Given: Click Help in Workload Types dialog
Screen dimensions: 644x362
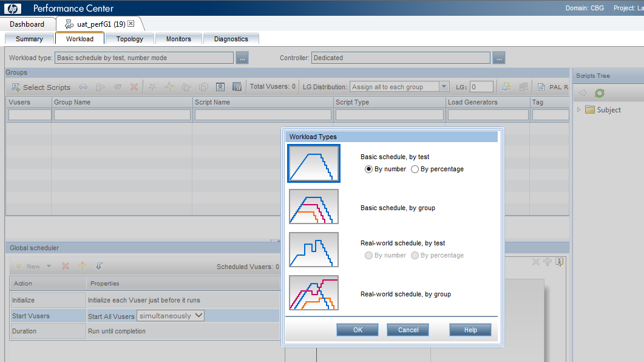Looking at the screenshot, I should click(x=470, y=330).
